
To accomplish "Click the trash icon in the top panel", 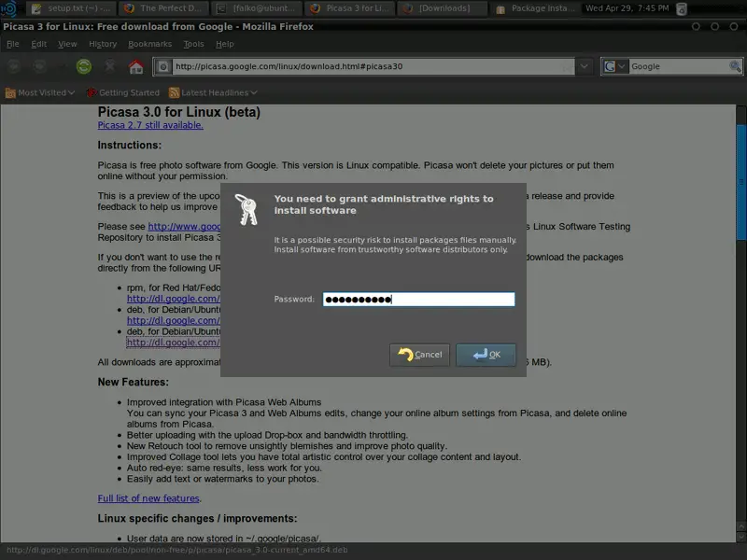I will [x=682, y=8].
